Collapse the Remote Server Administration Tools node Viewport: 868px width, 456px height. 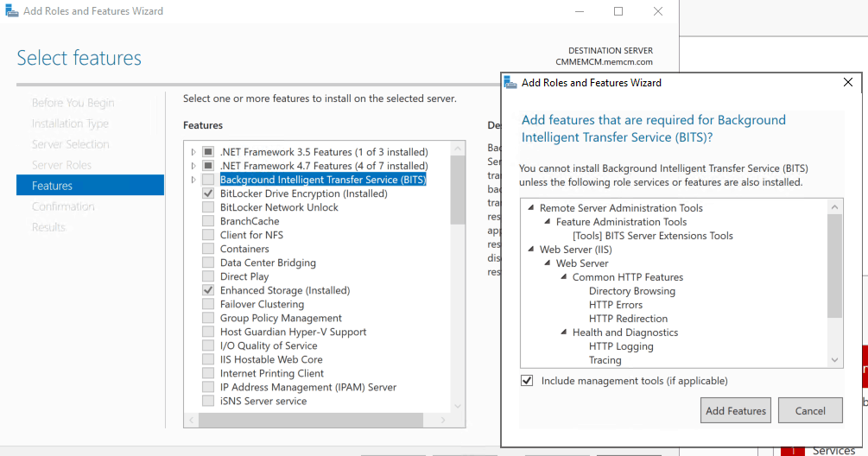click(x=531, y=207)
